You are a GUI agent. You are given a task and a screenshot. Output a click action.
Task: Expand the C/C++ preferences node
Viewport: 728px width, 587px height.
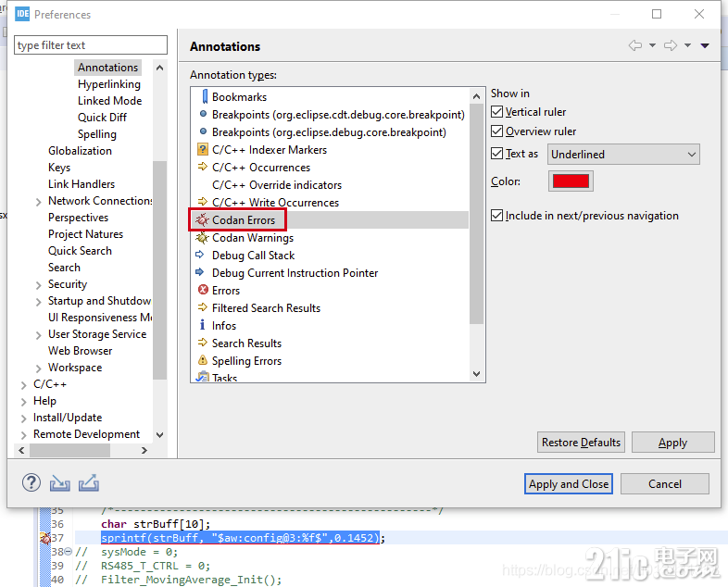tap(24, 385)
